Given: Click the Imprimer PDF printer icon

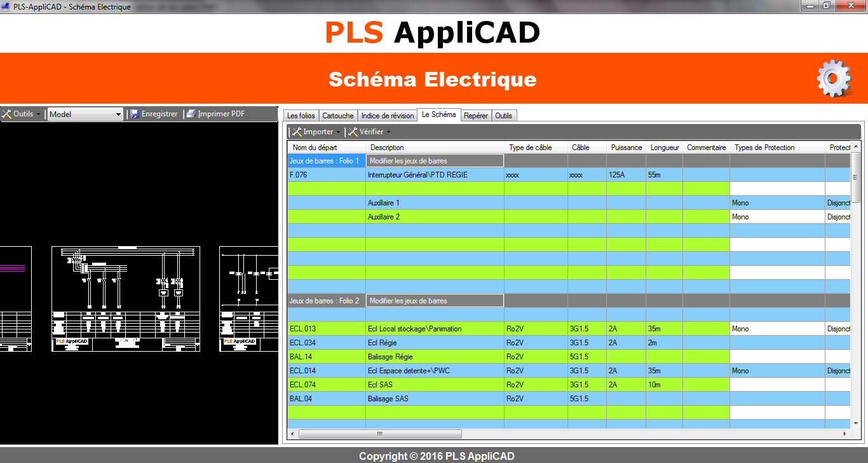Looking at the screenshot, I should tap(190, 114).
